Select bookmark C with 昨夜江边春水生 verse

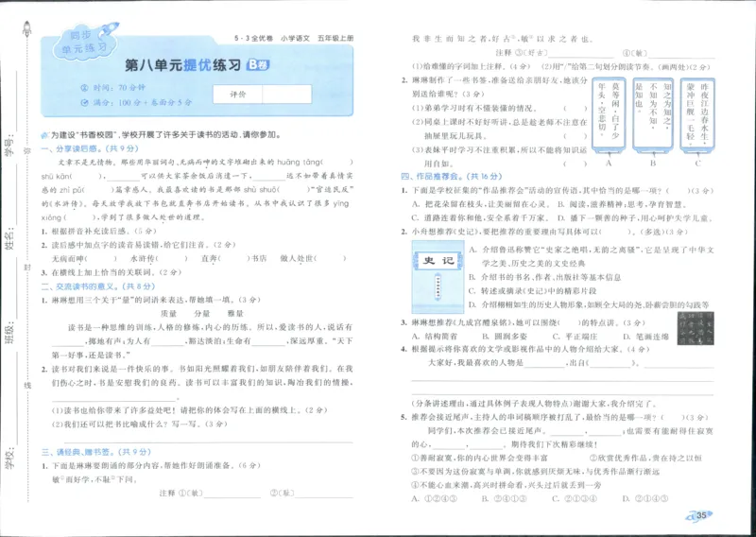tap(697, 115)
